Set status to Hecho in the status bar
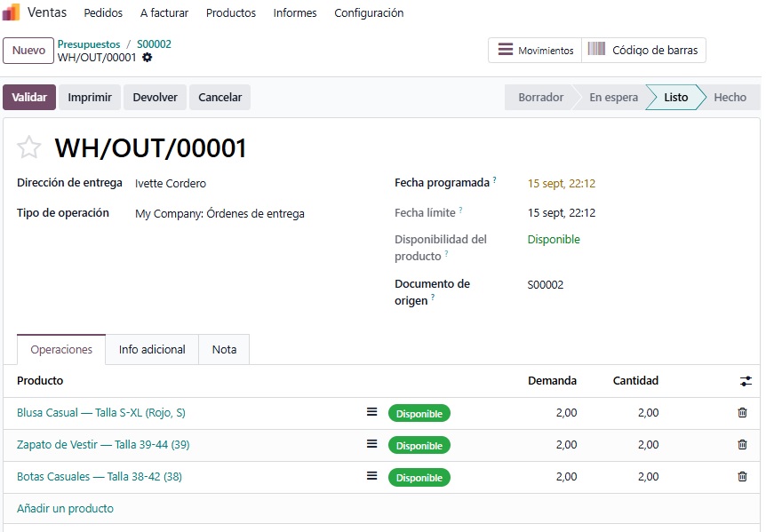The width and height of the screenshot is (766, 532). tap(730, 97)
